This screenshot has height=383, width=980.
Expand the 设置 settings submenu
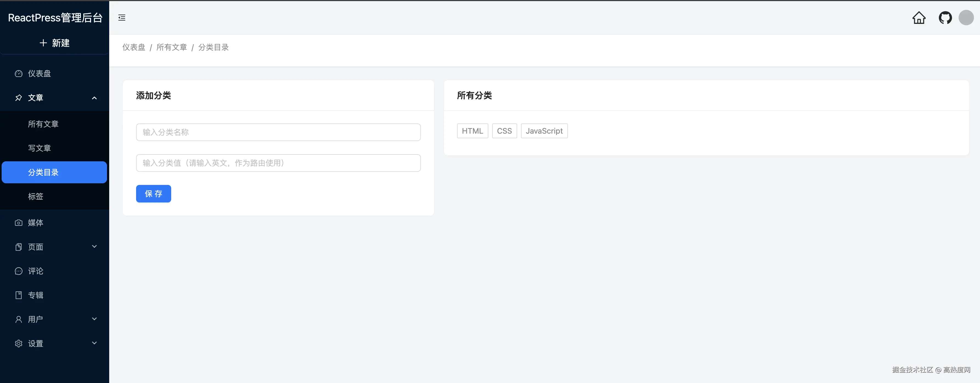(x=94, y=343)
